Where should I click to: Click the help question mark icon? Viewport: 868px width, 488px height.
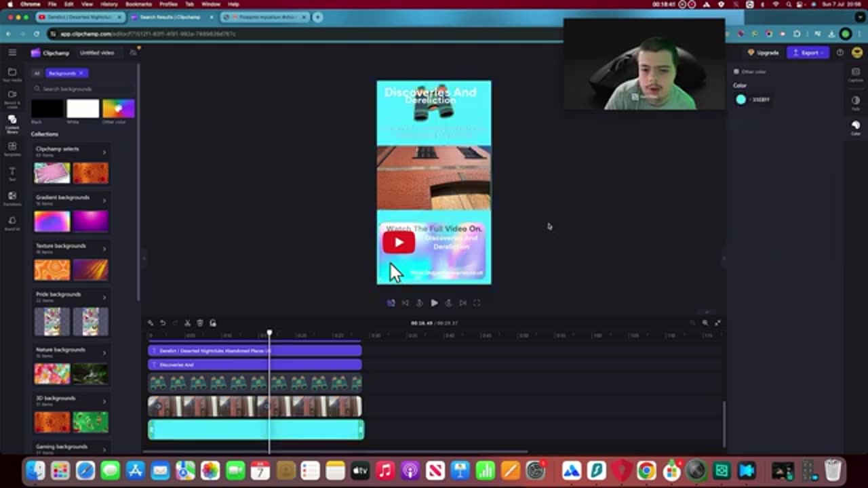coord(840,52)
